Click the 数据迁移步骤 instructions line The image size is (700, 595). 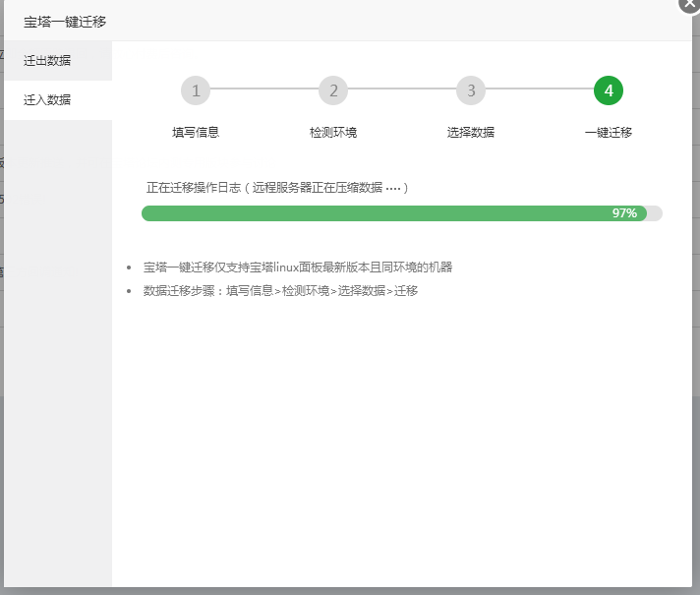280,291
